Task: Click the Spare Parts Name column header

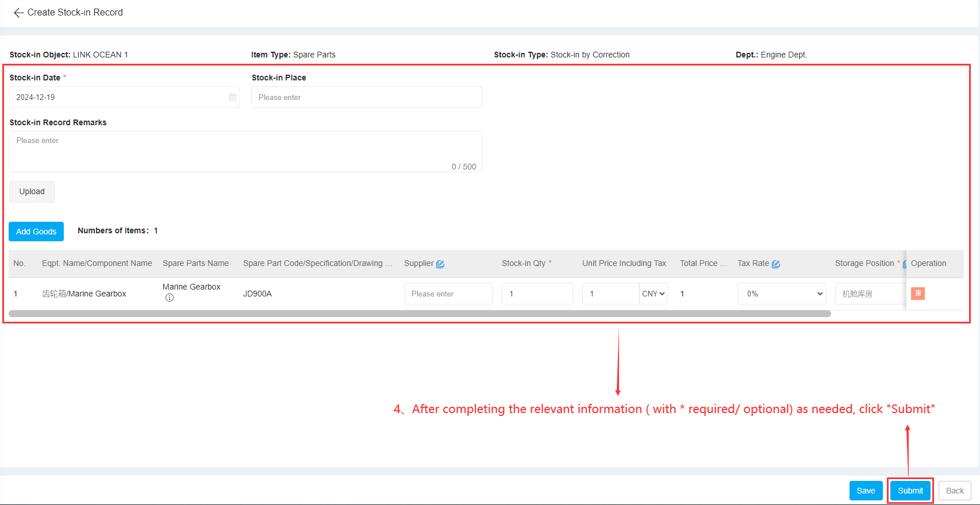Action: 195,263
